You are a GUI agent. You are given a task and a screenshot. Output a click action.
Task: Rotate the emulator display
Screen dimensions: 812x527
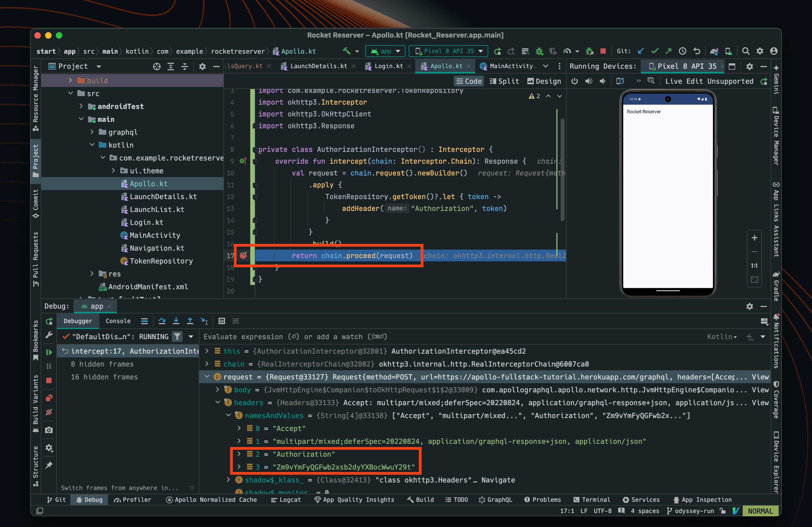pos(620,81)
